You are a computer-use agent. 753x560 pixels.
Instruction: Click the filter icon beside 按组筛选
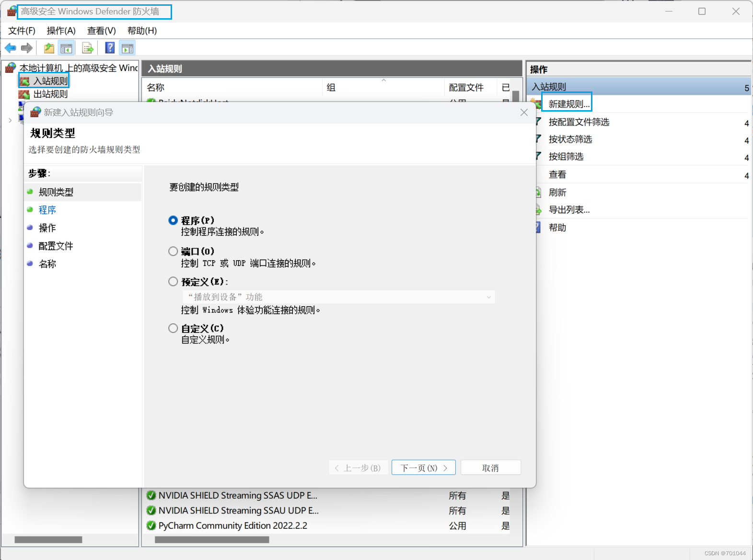point(539,156)
